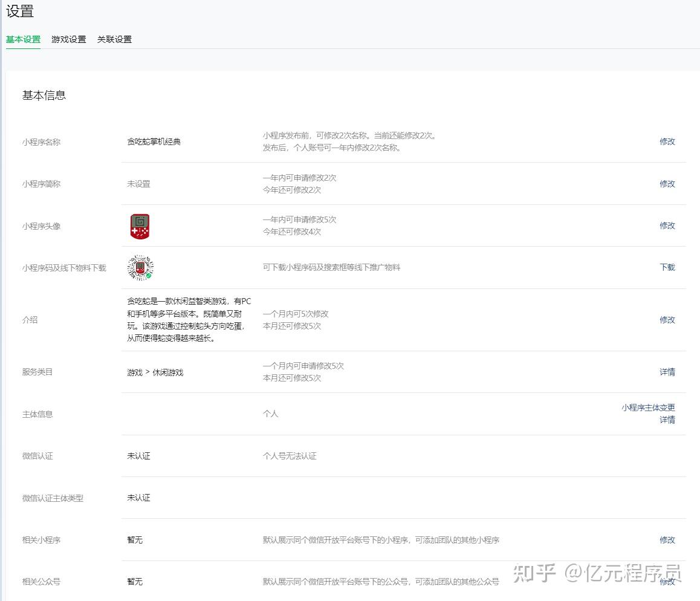Click 修改 to rename the mini program
Viewport: 700px width, 601px height.
[667, 141]
